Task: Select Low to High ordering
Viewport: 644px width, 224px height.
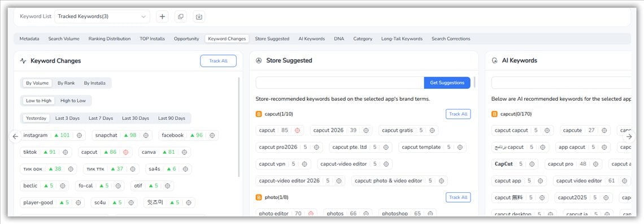Action: pos(38,101)
